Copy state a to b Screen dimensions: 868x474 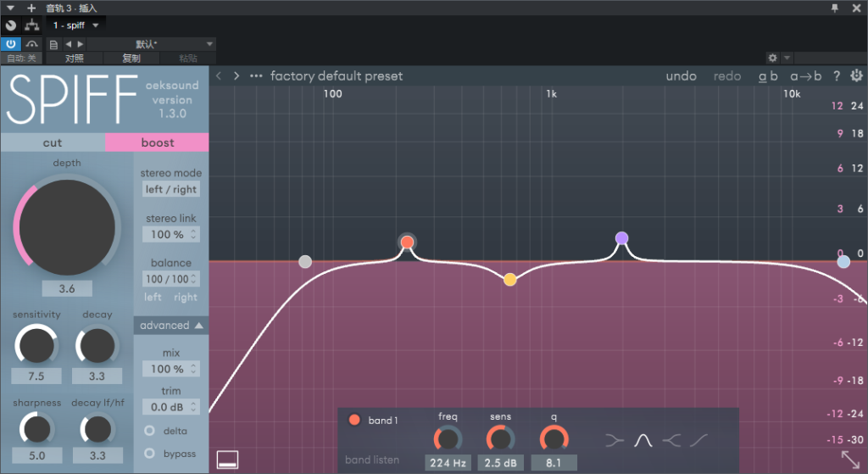(805, 75)
